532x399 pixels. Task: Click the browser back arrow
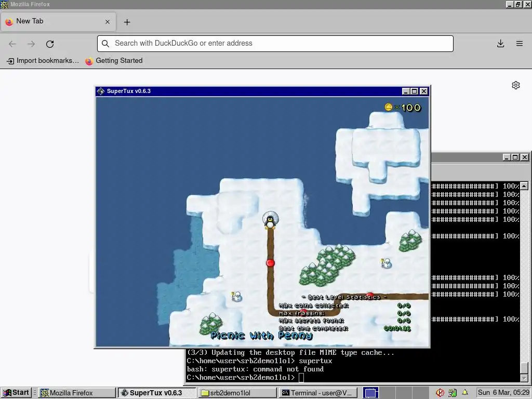12,44
